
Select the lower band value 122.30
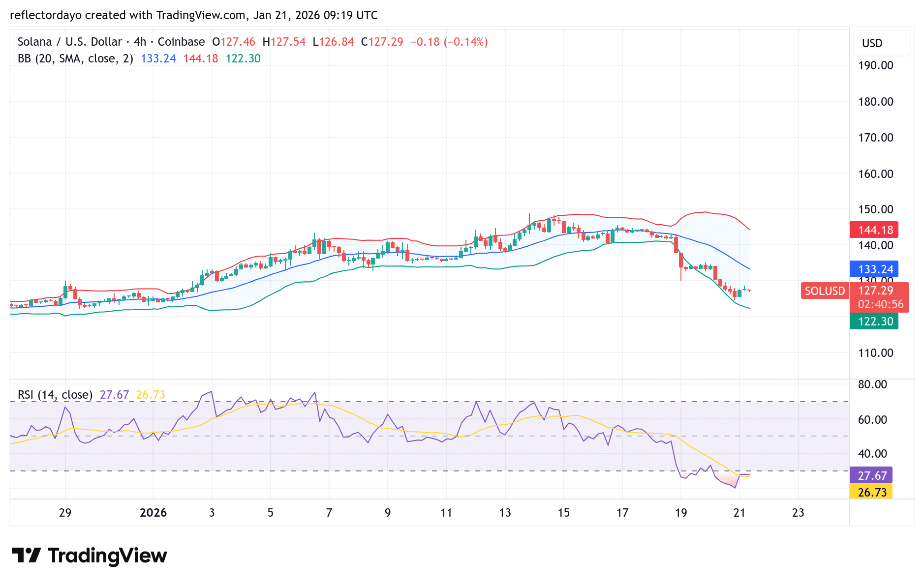tap(874, 322)
